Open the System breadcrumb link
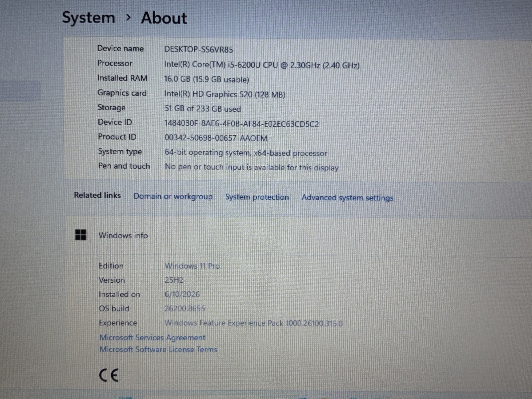This screenshot has height=399, width=532. tap(89, 18)
